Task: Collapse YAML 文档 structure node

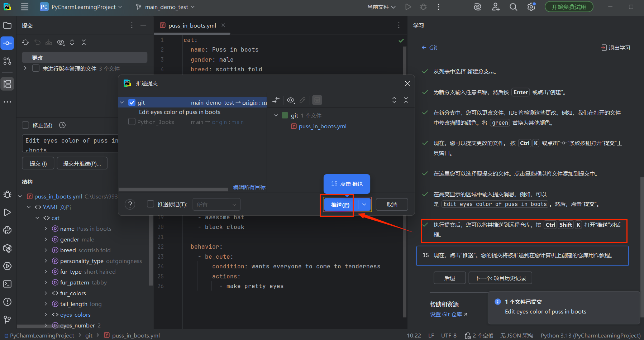Action: point(29,207)
